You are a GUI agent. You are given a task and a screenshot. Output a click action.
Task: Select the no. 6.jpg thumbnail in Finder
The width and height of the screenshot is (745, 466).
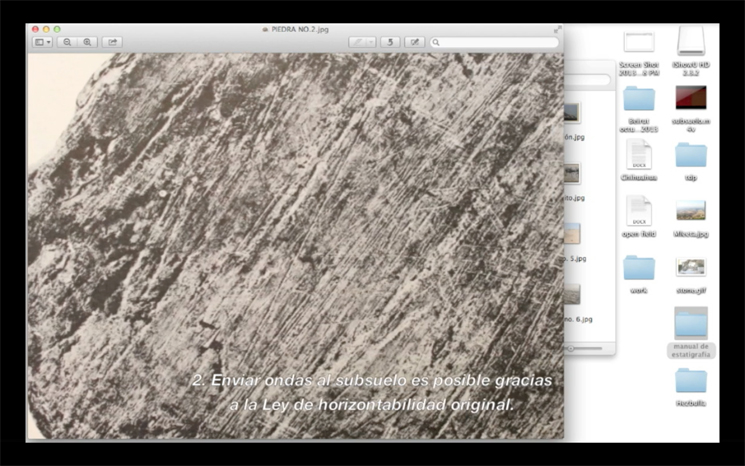tap(572, 295)
